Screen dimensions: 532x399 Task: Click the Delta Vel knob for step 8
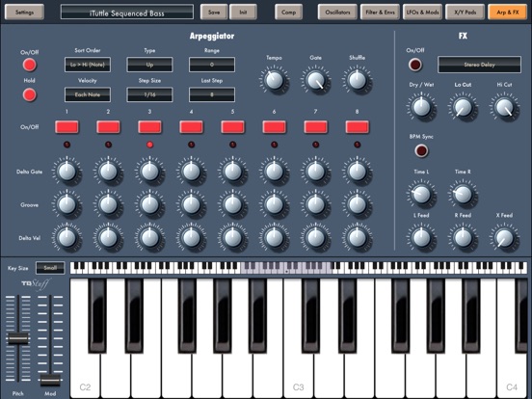[358, 238]
